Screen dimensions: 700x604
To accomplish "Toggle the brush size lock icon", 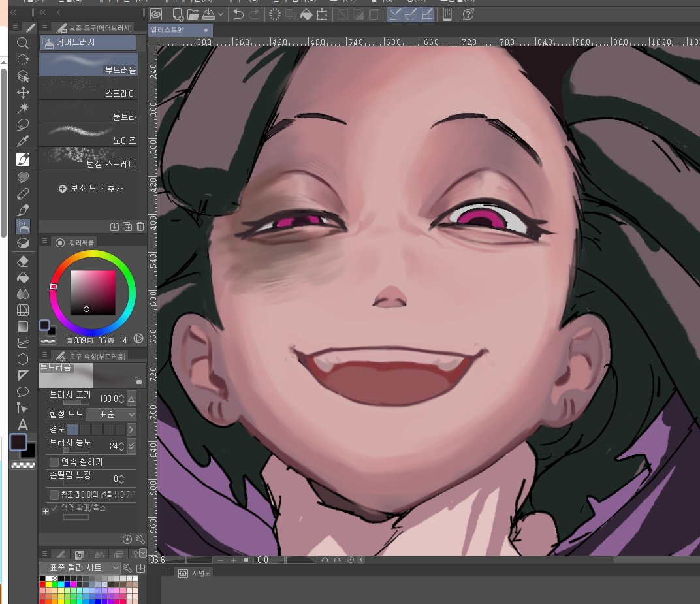I will point(138,380).
